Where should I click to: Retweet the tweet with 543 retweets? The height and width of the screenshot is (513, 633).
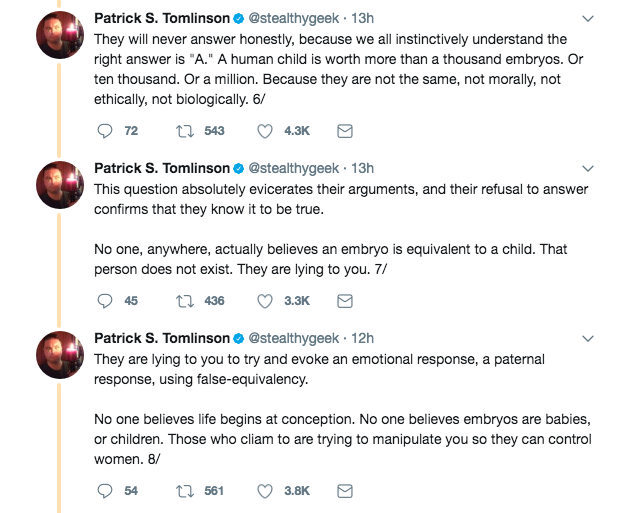coord(183,131)
